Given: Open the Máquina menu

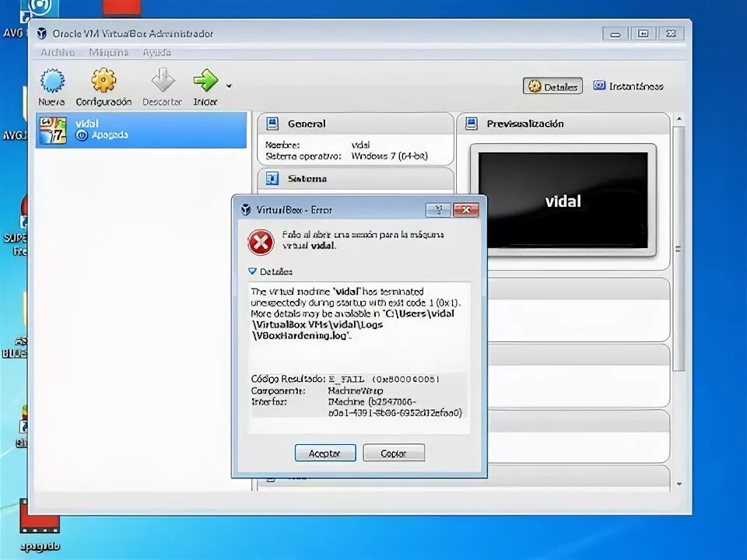Looking at the screenshot, I should coord(109,52).
